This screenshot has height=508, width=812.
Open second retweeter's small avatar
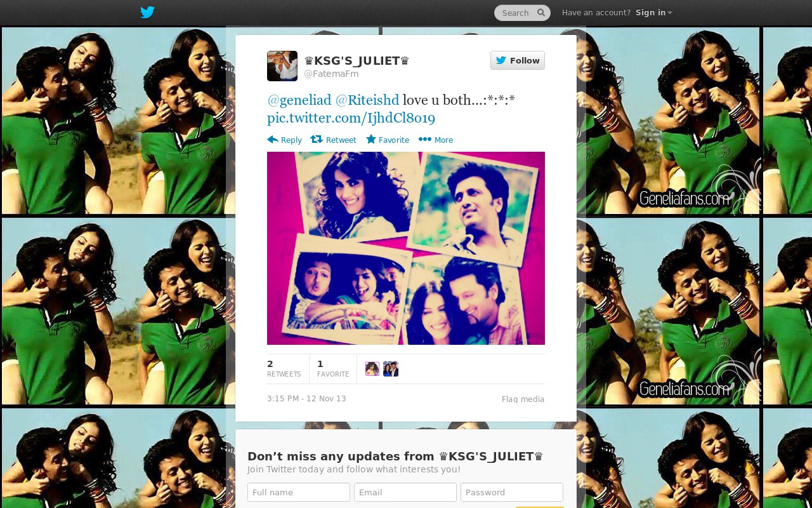pos(391,369)
